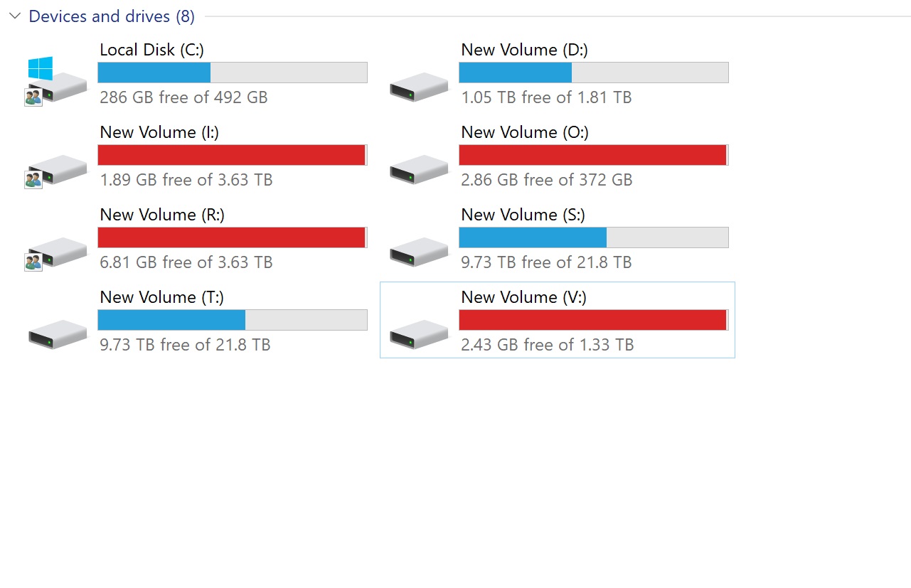Click the New Volume (T:) name label
This screenshot has width=911, height=588.
(161, 297)
